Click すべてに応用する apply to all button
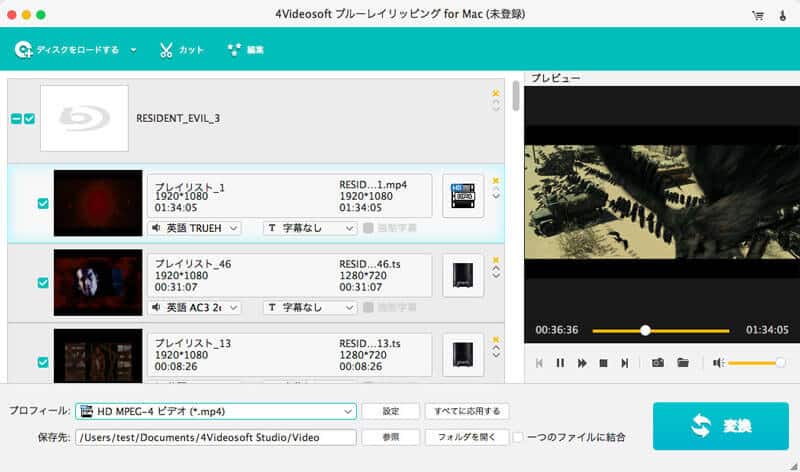Screen dimensions: 800x472 point(467,411)
